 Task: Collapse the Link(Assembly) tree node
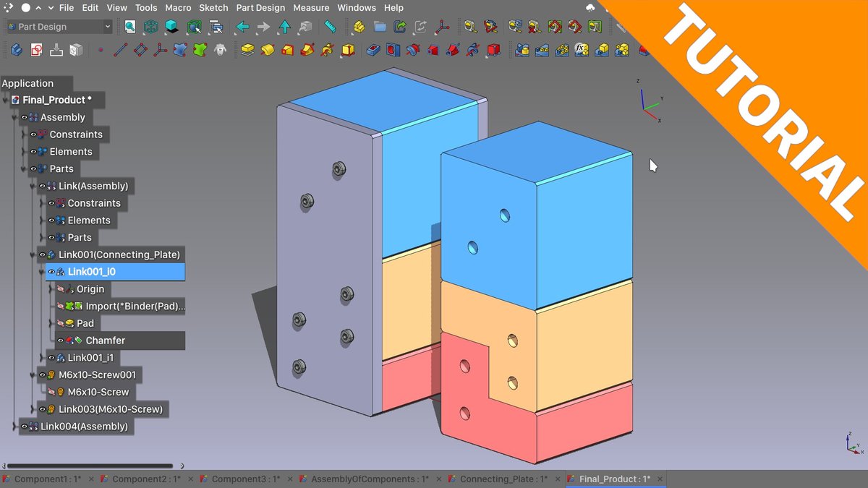point(33,186)
